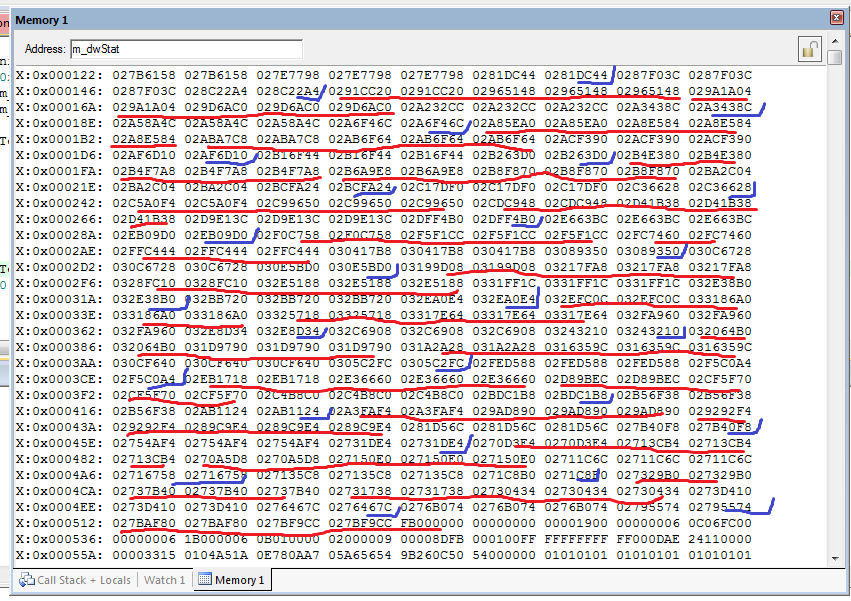Close the Memory 1 panel
This screenshot has width=851, height=601.
tap(836, 18)
